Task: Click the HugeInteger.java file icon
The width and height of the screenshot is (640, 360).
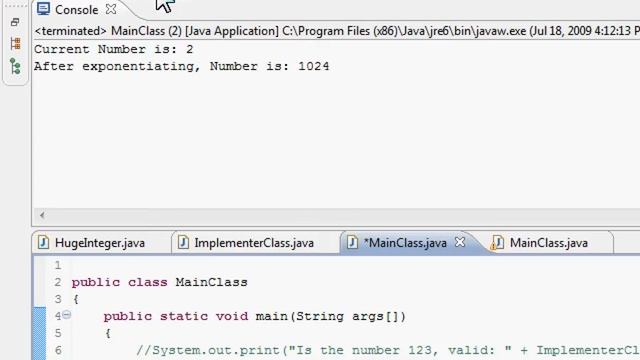Action: [x=43, y=242]
